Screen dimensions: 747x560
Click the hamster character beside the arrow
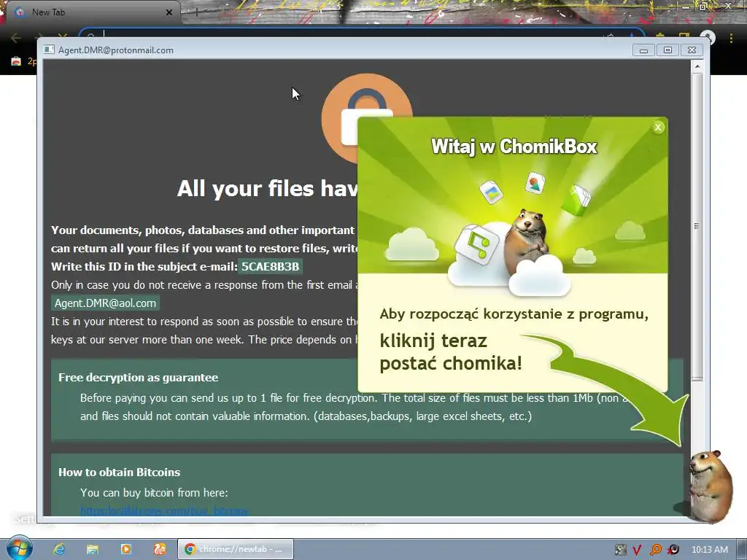click(x=711, y=486)
